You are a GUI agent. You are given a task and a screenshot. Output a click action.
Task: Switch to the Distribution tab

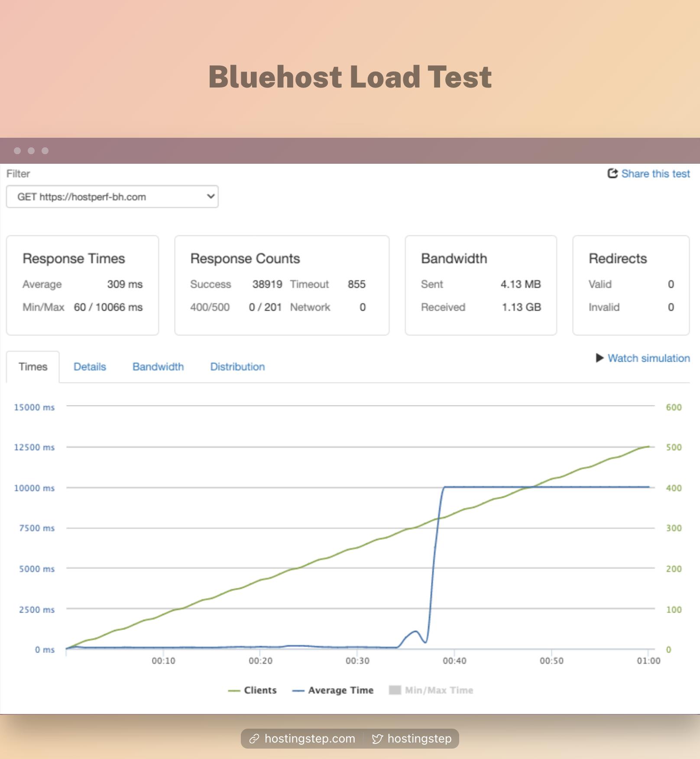click(x=237, y=367)
